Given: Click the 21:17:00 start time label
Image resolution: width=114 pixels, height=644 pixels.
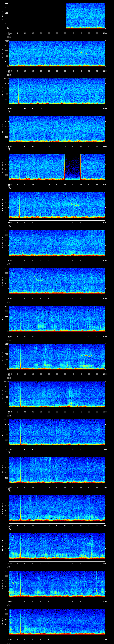Looking at the screenshot, I should 9,336.
